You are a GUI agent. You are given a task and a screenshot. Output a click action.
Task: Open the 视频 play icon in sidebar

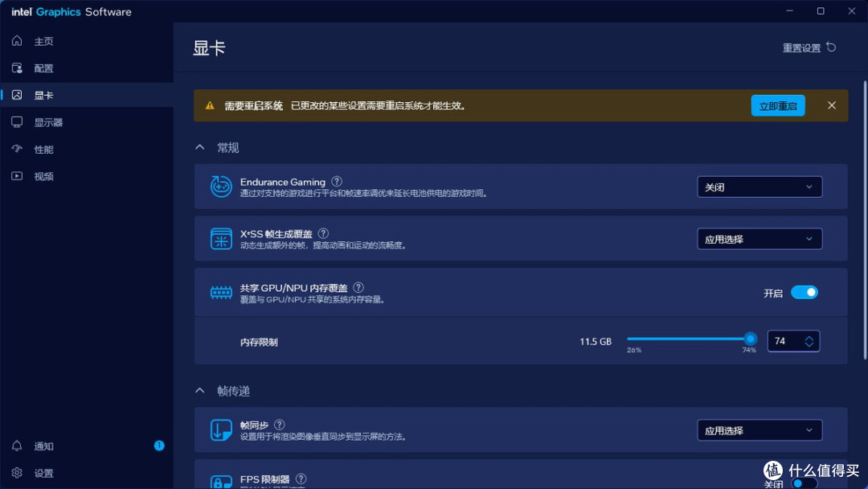tap(17, 176)
